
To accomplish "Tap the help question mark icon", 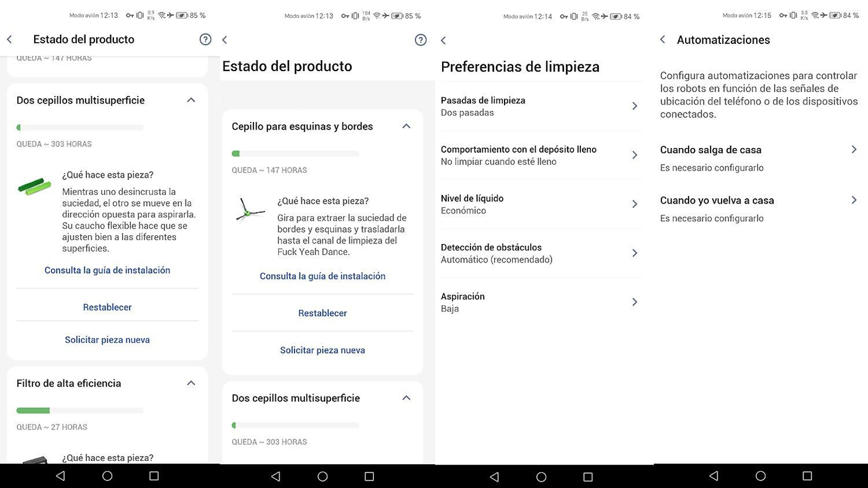I will coord(205,39).
